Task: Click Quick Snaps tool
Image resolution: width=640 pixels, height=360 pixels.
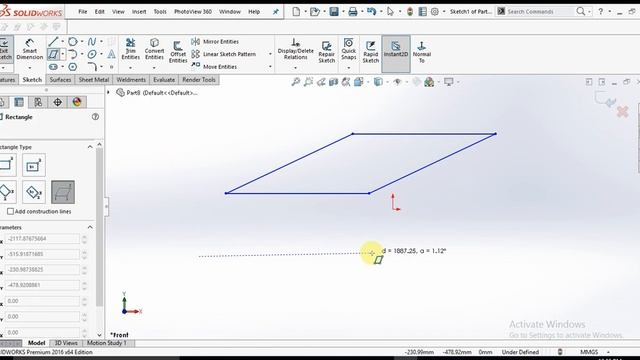Action: click(349, 49)
